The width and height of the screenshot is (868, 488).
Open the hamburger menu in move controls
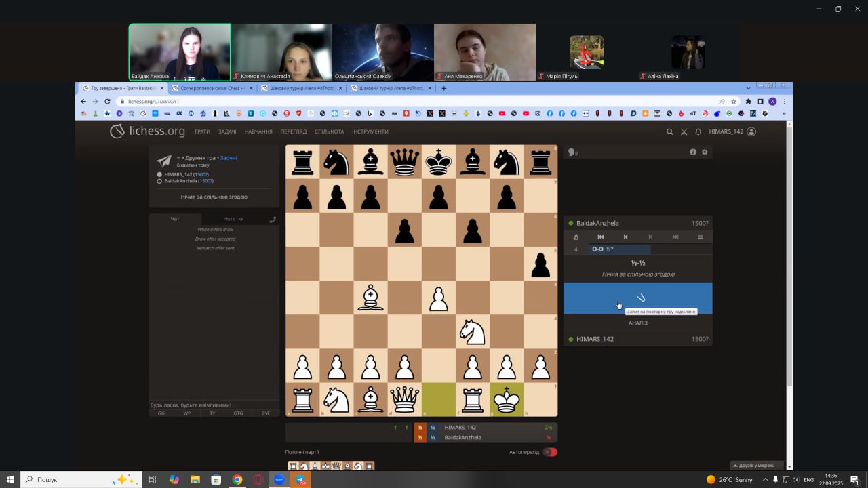point(700,237)
